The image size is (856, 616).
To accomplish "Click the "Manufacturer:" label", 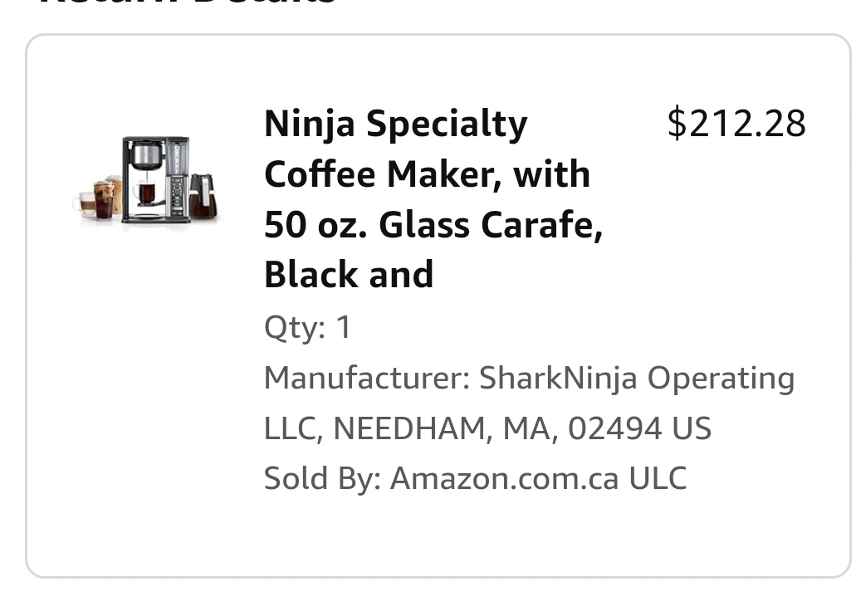I will coord(367,379).
